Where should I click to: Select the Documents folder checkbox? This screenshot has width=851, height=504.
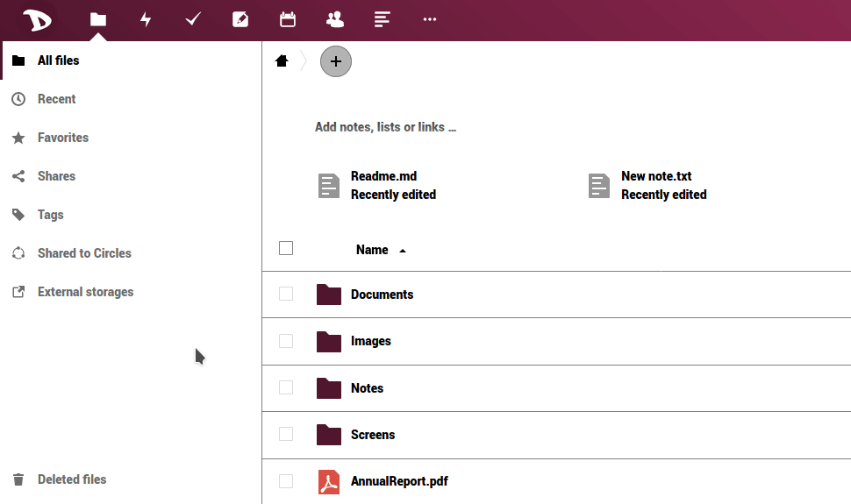coord(286,294)
